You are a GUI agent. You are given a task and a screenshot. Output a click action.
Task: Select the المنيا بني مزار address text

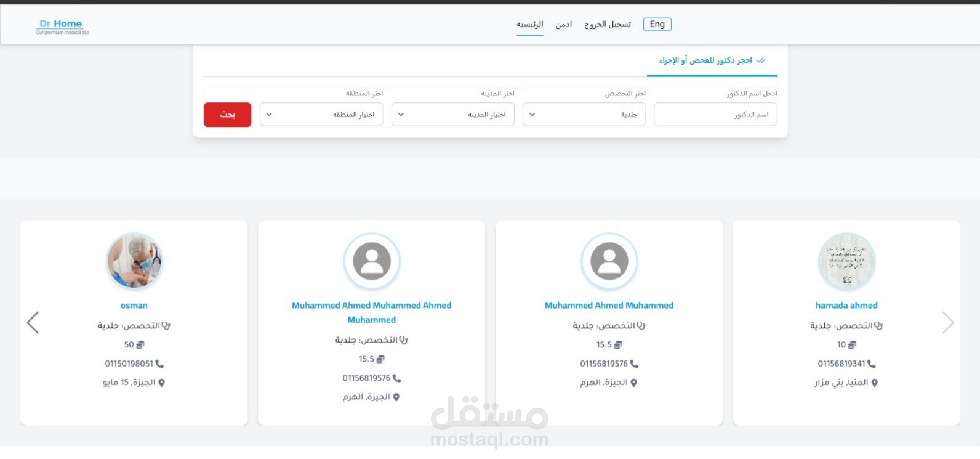coord(841,383)
